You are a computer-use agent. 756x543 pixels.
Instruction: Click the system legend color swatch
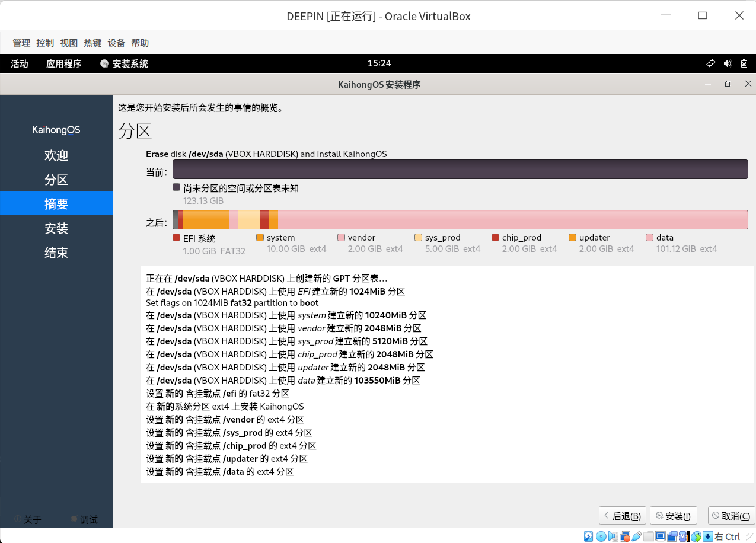[x=260, y=238]
